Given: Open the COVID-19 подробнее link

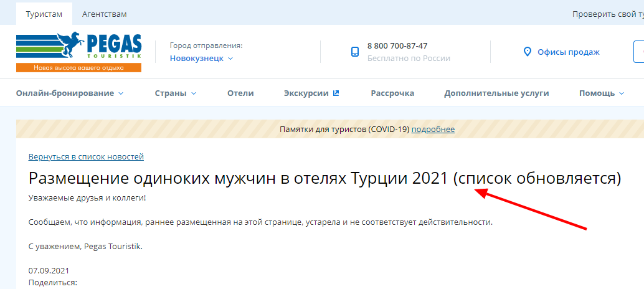Looking at the screenshot, I should coord(433,130).
